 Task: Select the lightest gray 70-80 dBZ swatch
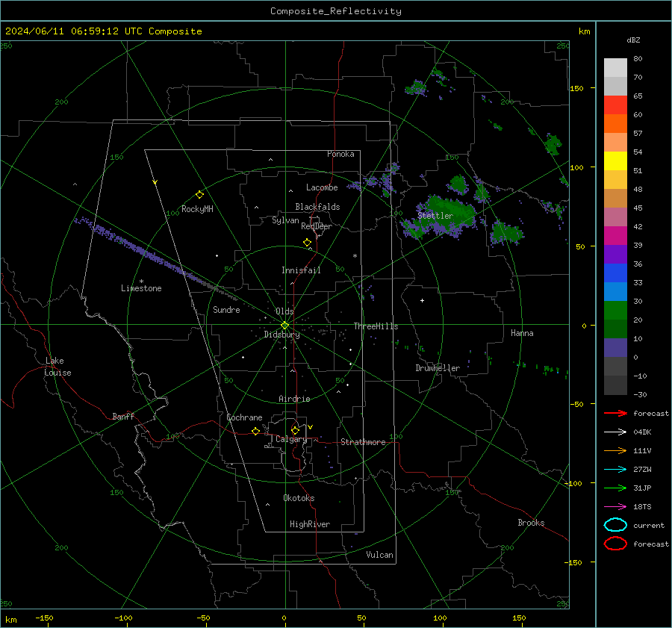(x=615, y=67)
